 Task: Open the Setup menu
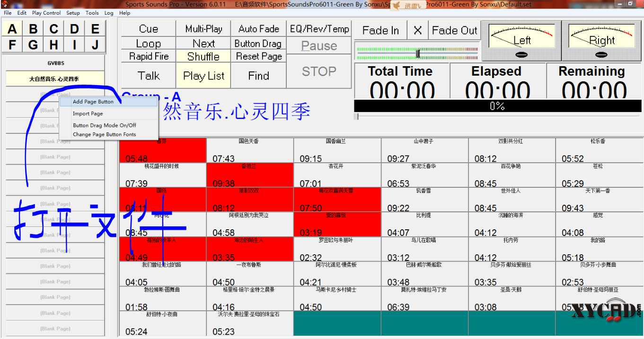coord(73,13)
